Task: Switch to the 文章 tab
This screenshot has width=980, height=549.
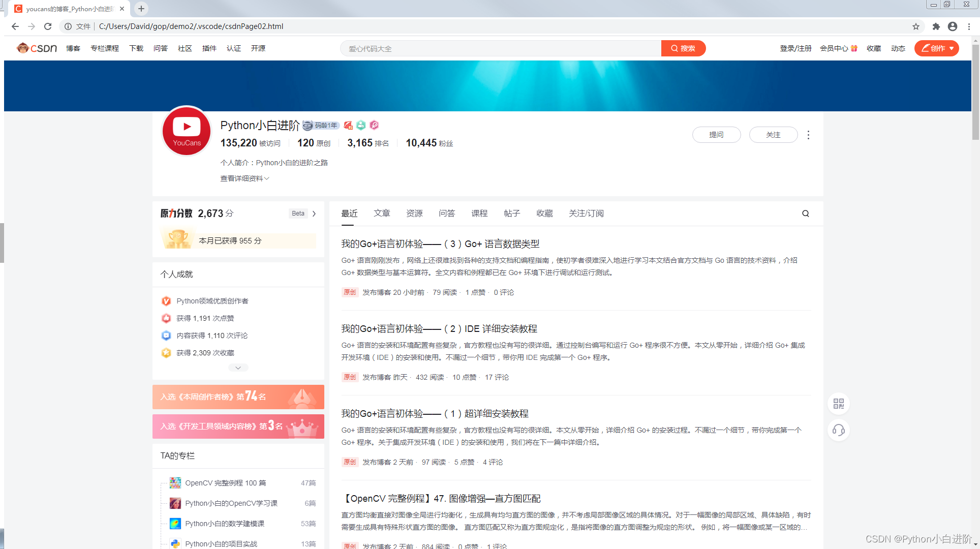Action: (x=382, y=213)
